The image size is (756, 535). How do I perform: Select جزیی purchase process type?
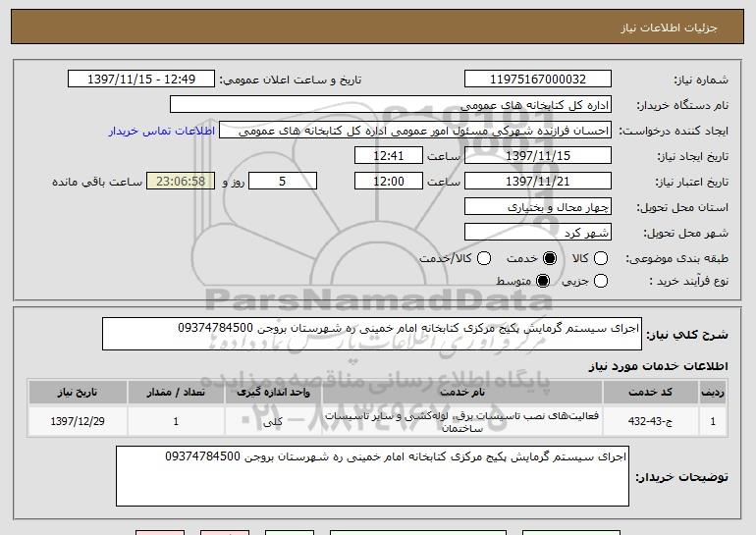[602, 282]
